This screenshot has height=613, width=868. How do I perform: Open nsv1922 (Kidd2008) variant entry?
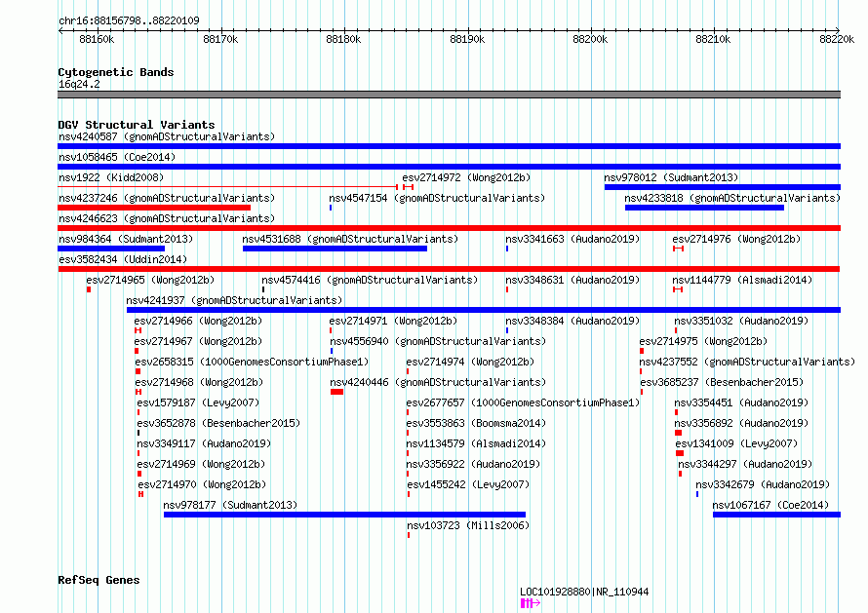point(111,177)
